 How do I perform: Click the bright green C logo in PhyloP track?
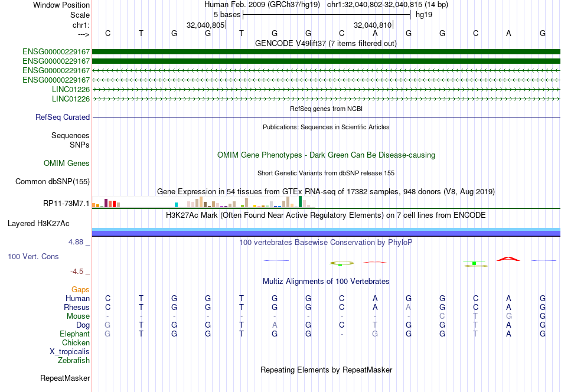(x=474, y=263)
